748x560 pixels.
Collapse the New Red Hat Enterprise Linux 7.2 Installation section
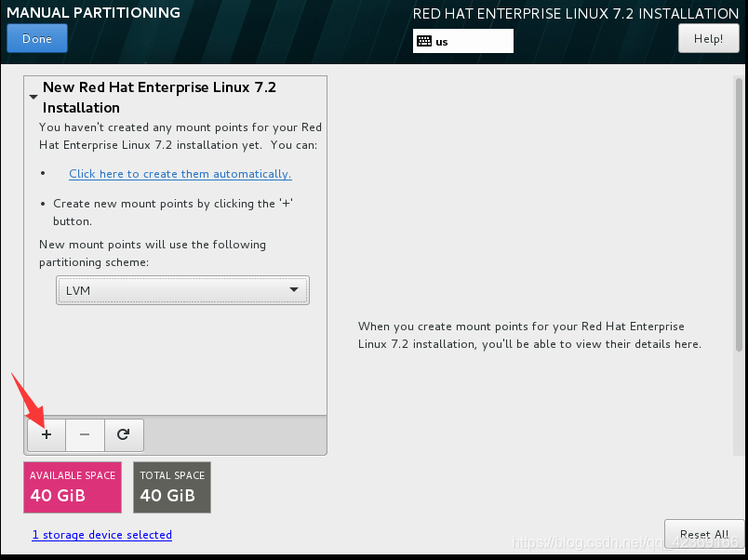[33, 97]
